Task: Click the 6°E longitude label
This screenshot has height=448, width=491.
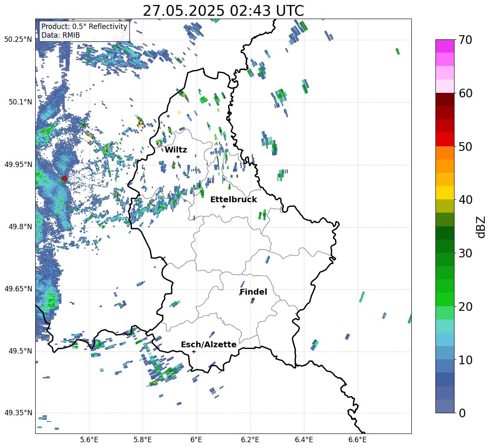Action: (x=196, y=440)
